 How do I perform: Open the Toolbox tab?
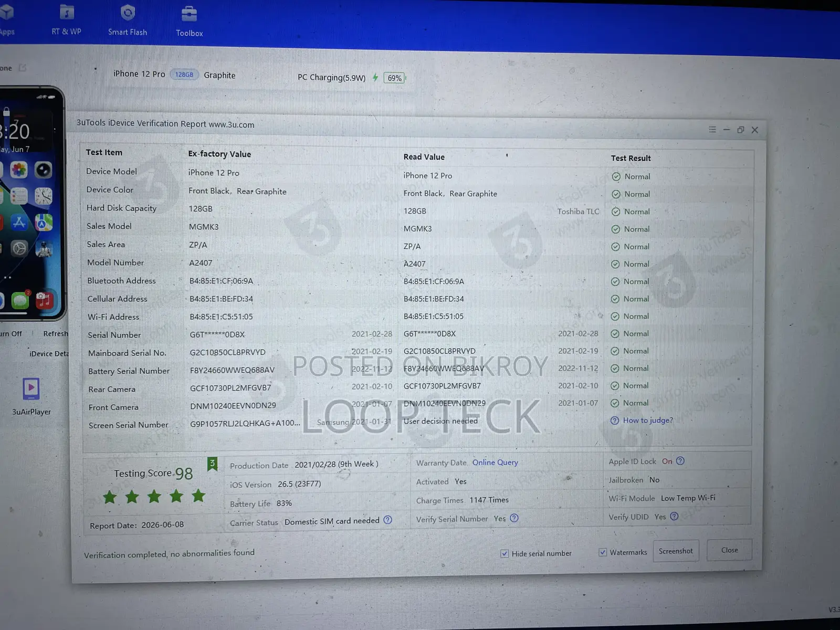click(189, 22)
